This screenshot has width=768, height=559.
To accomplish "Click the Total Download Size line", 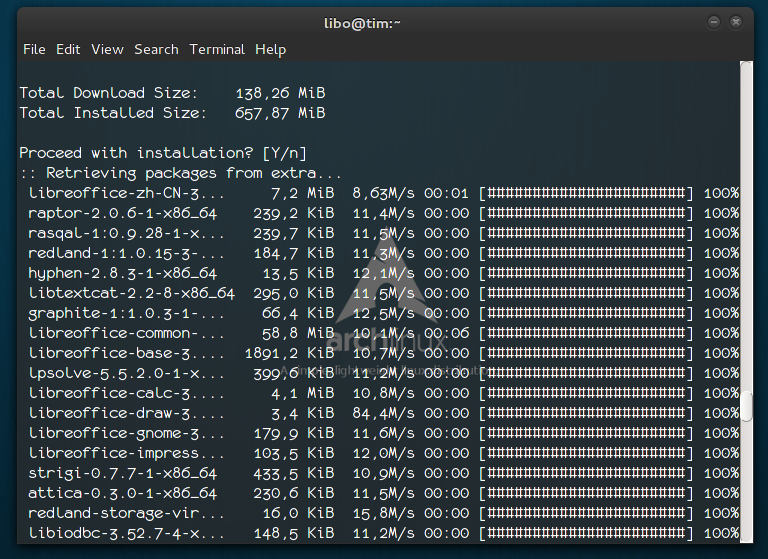I will coord(172,93).
